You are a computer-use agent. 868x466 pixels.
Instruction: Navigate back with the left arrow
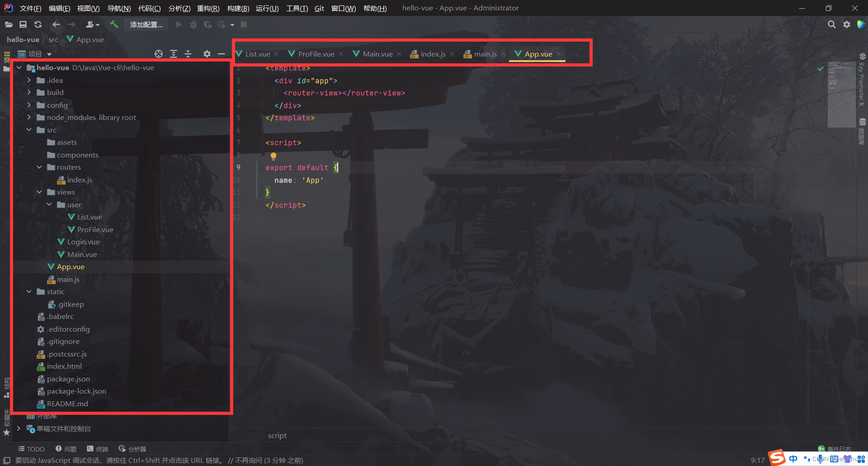[x=56, y=24]
